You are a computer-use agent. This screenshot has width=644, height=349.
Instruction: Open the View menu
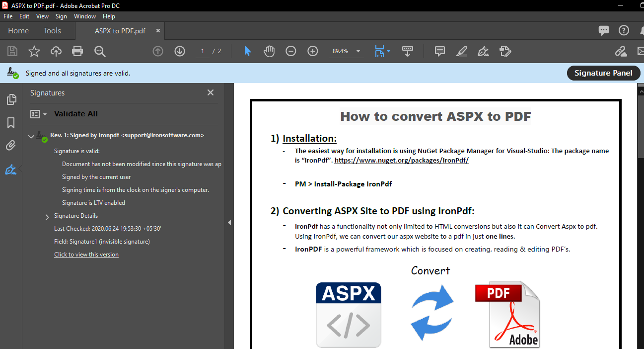pyautogui.click(x=43, y=16)
